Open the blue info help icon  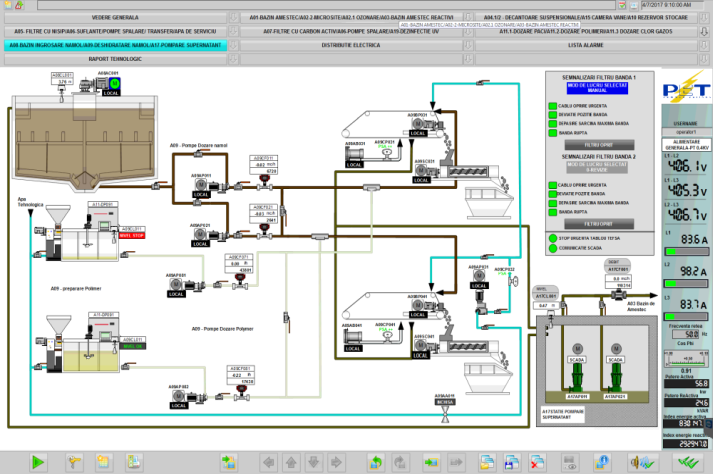pyautogui.click(x=602, y=463)
